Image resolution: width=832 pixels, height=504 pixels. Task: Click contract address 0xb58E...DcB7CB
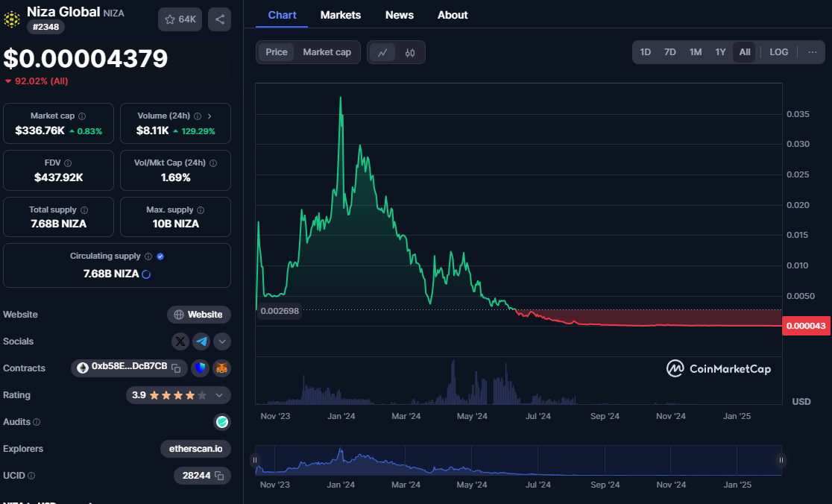coord(130,367)
